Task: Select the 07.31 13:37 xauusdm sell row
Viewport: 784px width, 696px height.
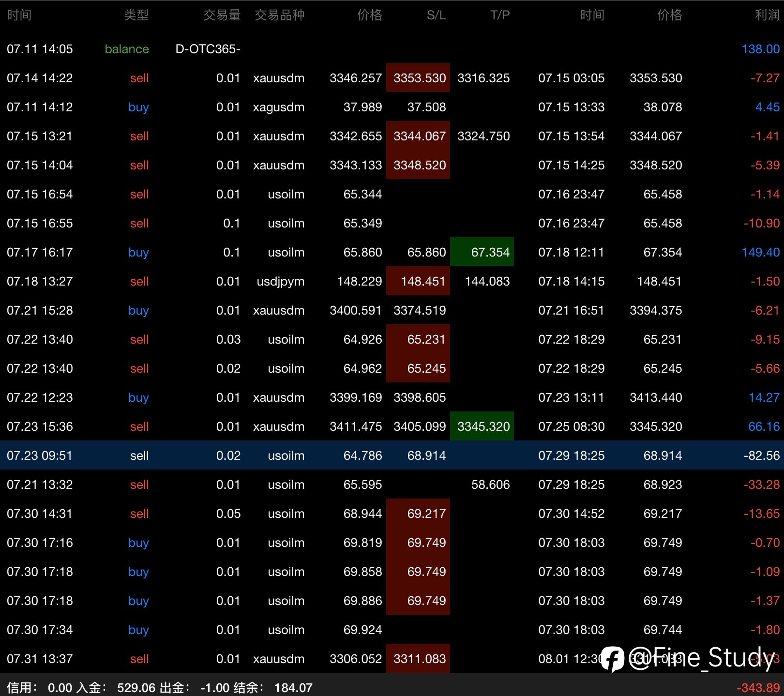Action: (392, 658)
